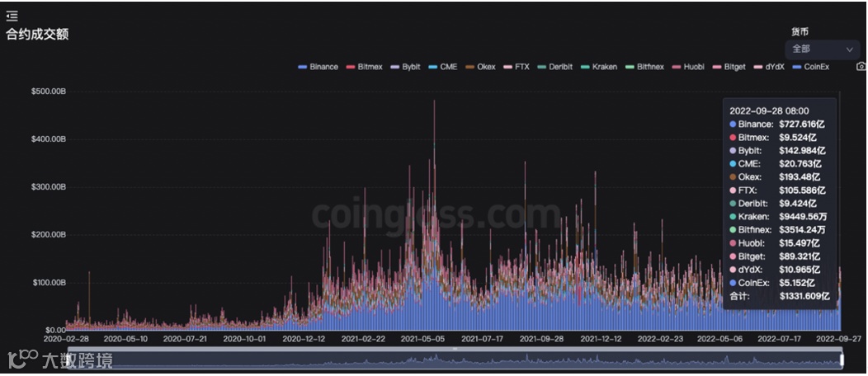Toggle CME series in legend
The image size is (868, 376).
[x=442, y=67]
